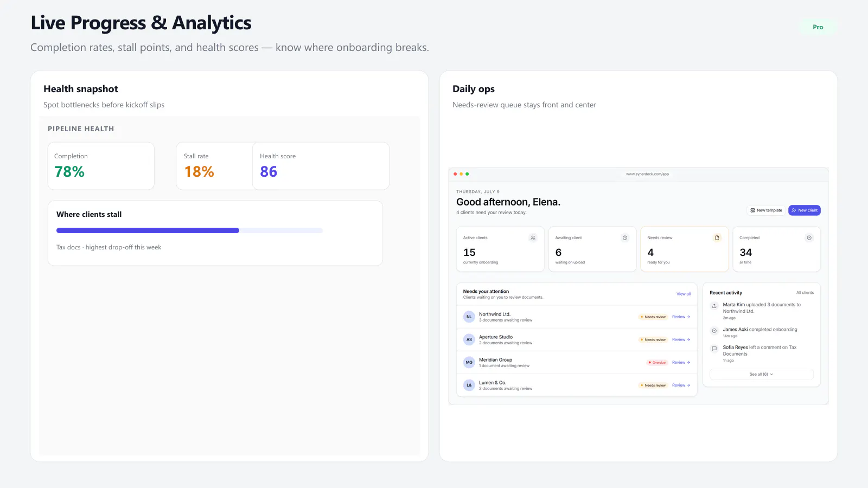
Task: Click the AS avatar for Aperture Studio
Action: click(469, 339)
